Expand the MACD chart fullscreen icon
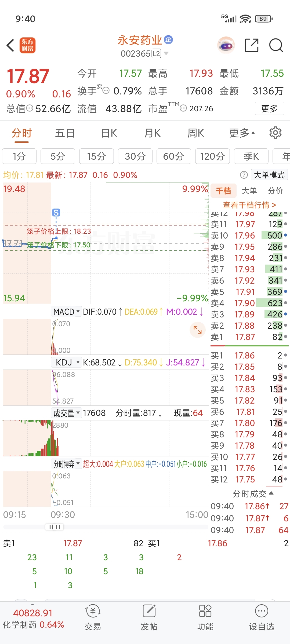Screen dimensions: 290x644 click(x=197, y=330)
